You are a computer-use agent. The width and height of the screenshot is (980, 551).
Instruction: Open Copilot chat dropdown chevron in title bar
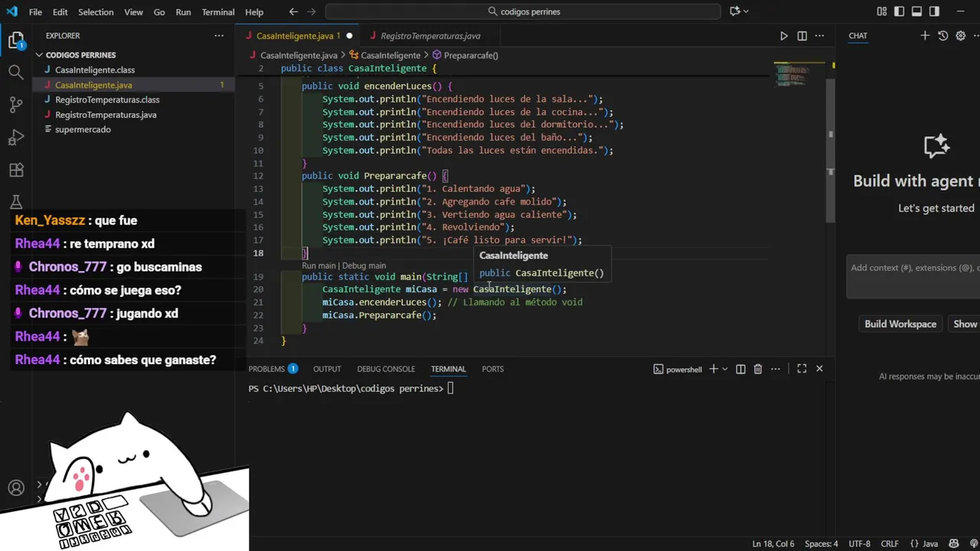[746, 11]
